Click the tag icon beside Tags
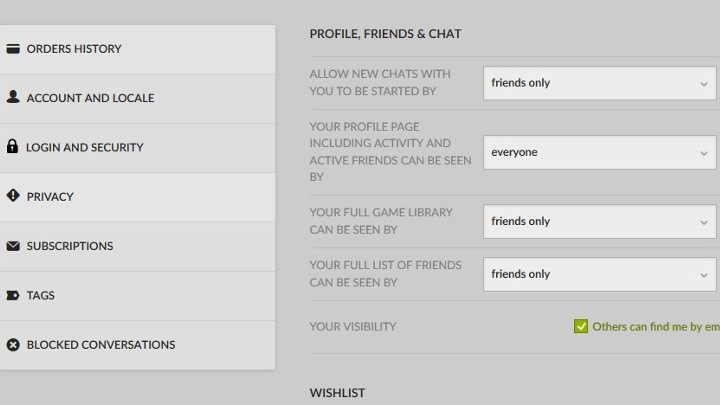Image resolution: width=720 pixels, height=405 pixels. (x=13, y=295)
